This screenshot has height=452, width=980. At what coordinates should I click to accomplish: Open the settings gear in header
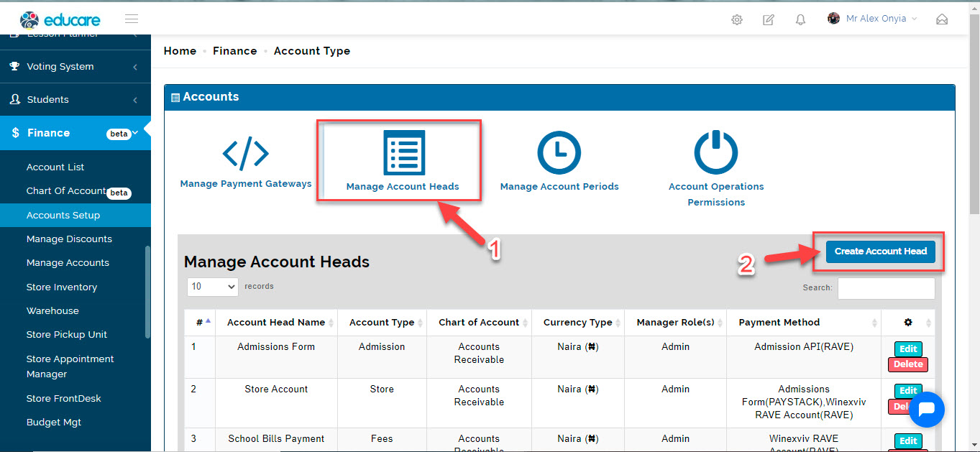pos(737,20)
